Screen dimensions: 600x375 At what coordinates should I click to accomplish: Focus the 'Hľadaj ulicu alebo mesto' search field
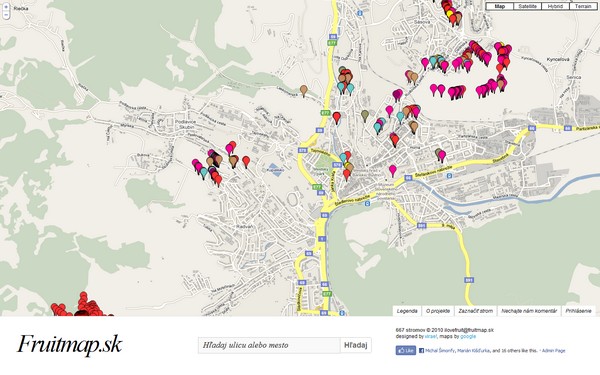tap(269, 345)
